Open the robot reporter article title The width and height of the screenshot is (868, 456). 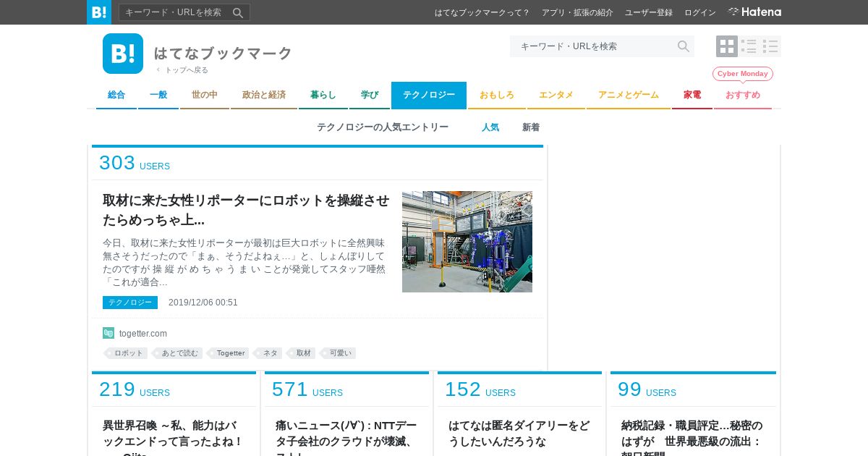tap(246, 210)
